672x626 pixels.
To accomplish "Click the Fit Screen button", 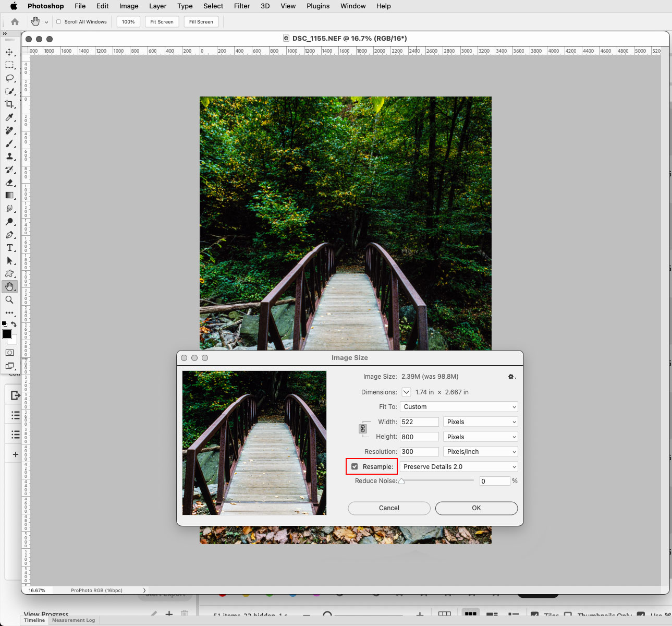I will pyautogui.click(x=162, y=21).
